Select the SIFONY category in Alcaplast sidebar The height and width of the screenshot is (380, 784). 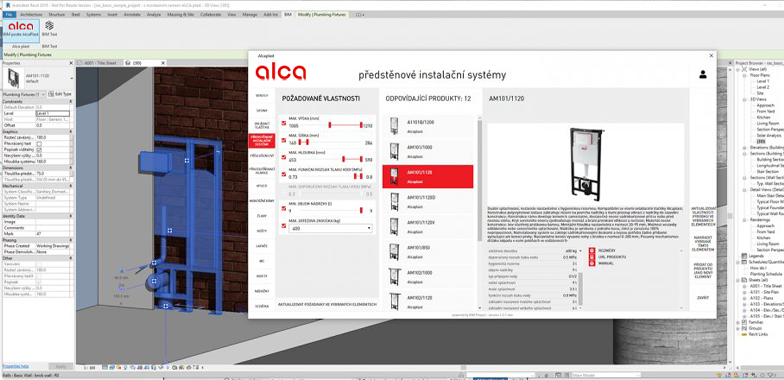tap(262, 110)
